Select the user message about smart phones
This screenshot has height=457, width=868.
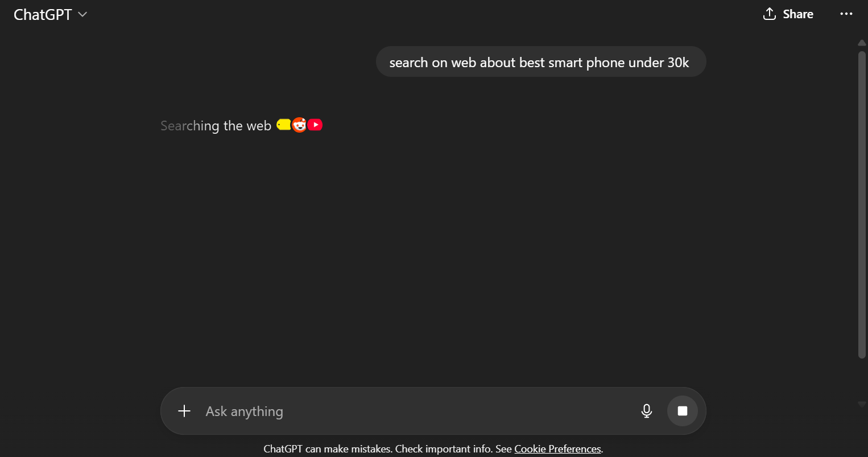click(539, 63)
